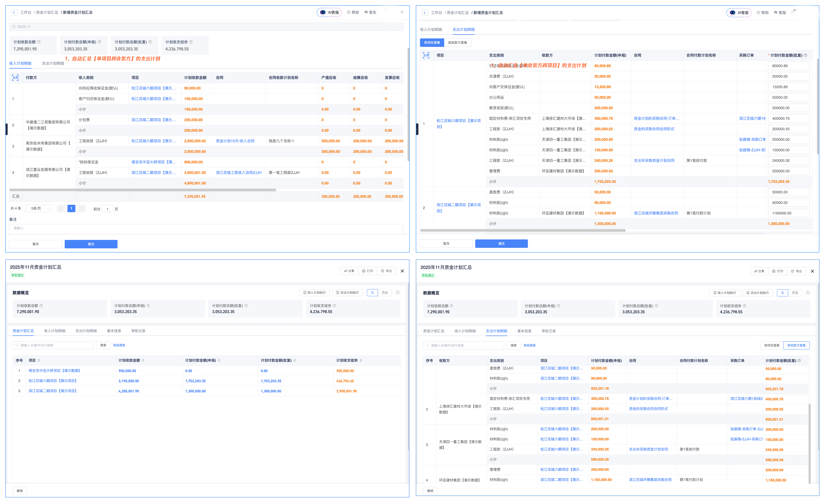Collapse 数据概览 above the 塔吉克中亚大桥项目 list
The height and width of the screenshot is (504, 825).
click(x=398, y=292)
